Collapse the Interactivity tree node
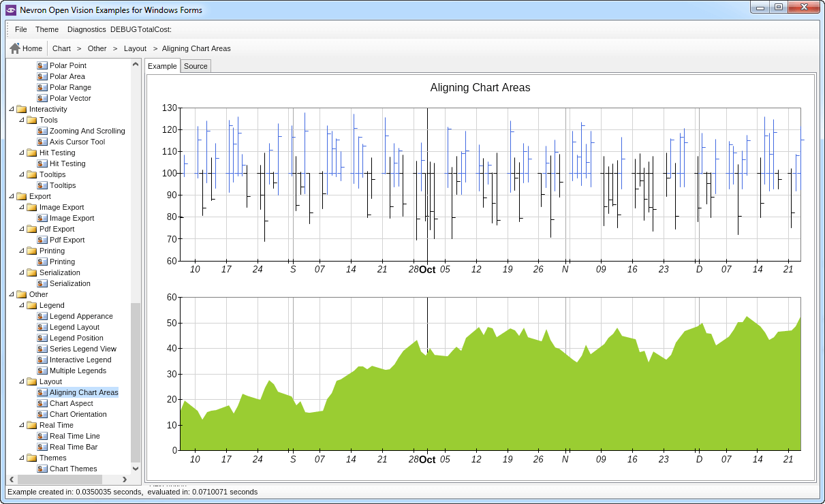 11,109
